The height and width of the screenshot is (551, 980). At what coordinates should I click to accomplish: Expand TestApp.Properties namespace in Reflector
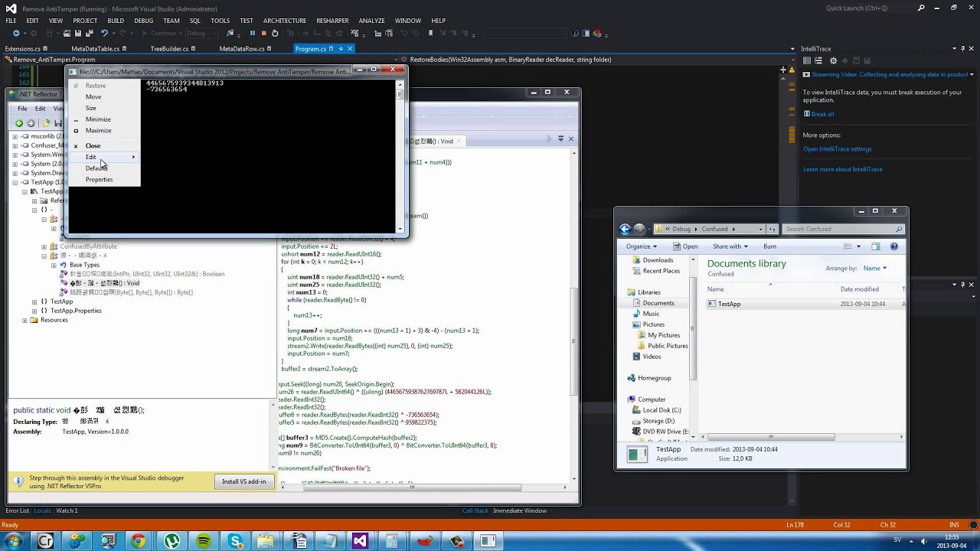34,311
